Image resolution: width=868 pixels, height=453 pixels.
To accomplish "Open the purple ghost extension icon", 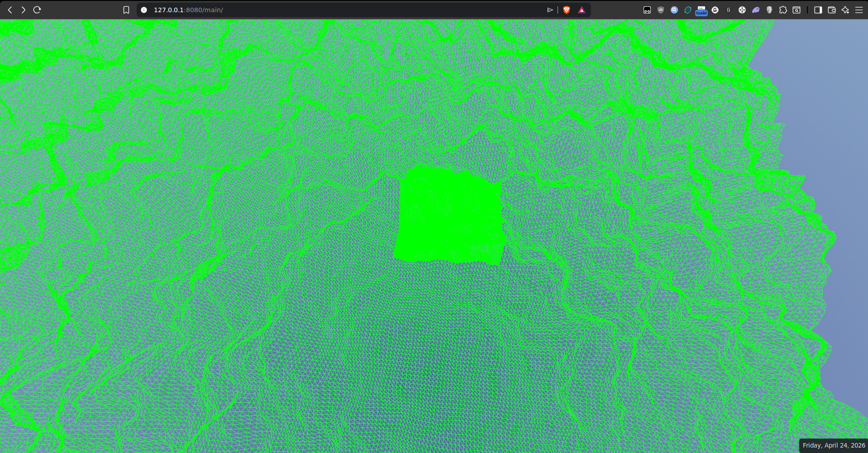I will point(756,10).
